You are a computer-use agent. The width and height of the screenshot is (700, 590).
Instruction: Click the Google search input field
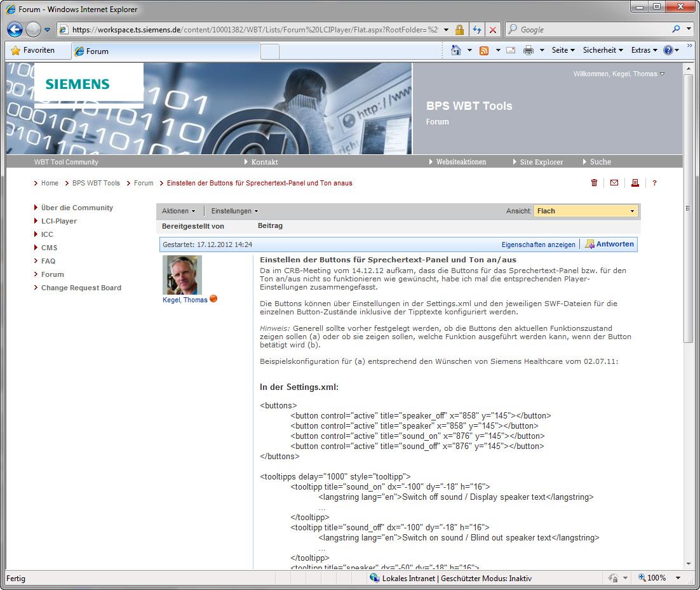(x=591, y=29)
